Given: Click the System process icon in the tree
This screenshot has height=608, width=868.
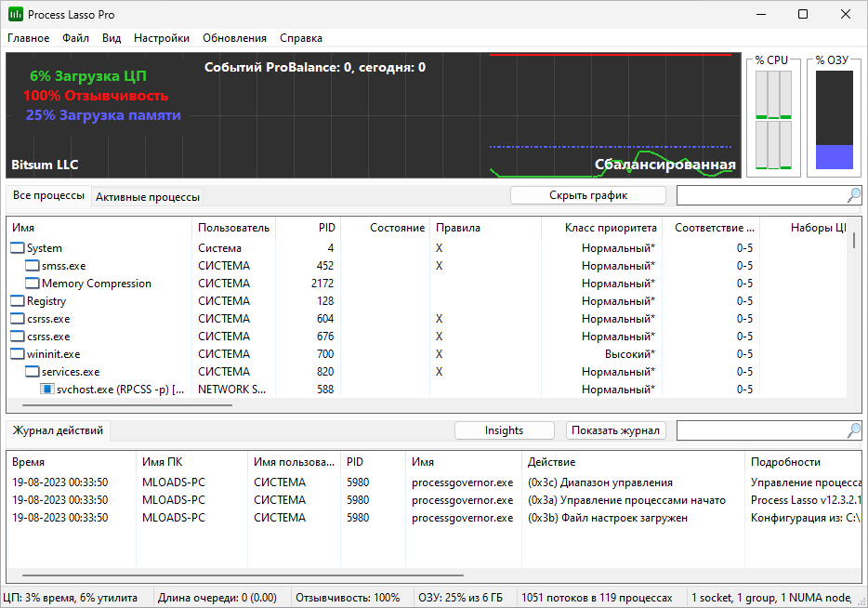Looking at the screenshot, I should click(15, 248).
